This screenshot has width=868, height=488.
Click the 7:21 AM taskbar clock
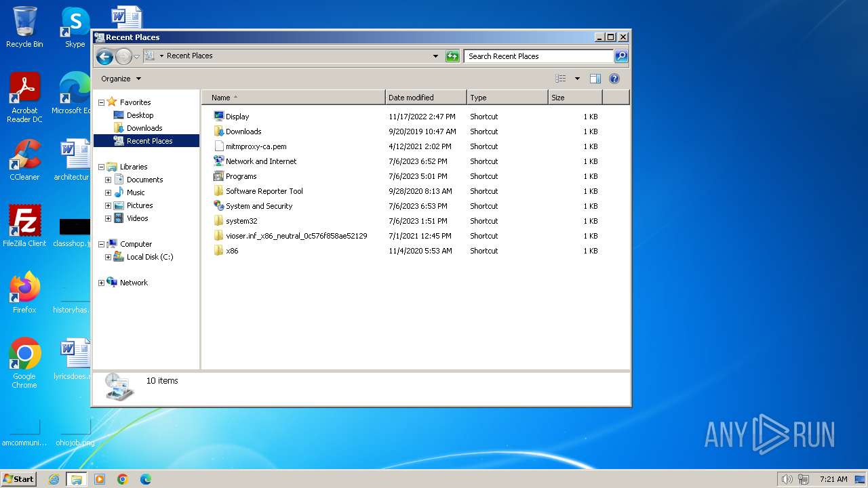coord(833,479)
